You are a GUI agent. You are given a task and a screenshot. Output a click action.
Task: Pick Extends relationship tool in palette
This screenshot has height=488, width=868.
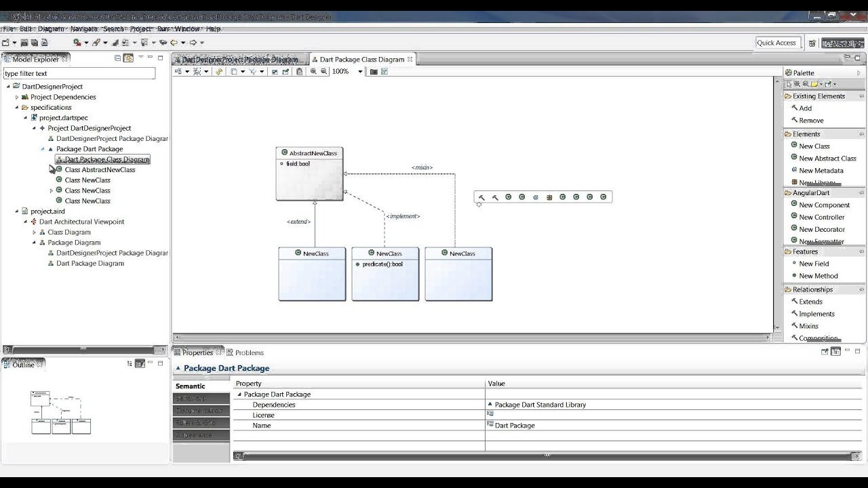[x=806, y=302]
